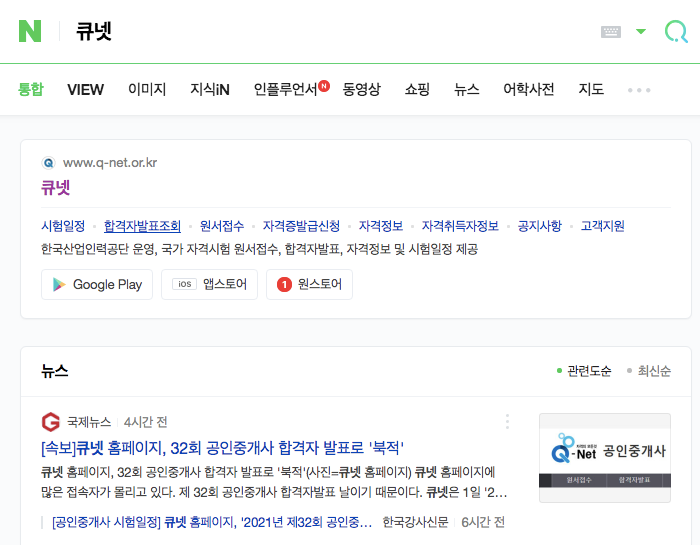Click the 한국강사신문 source name
Image resolution: width=700 pixels, height=545 pixels.
click(x=415, y=522)
